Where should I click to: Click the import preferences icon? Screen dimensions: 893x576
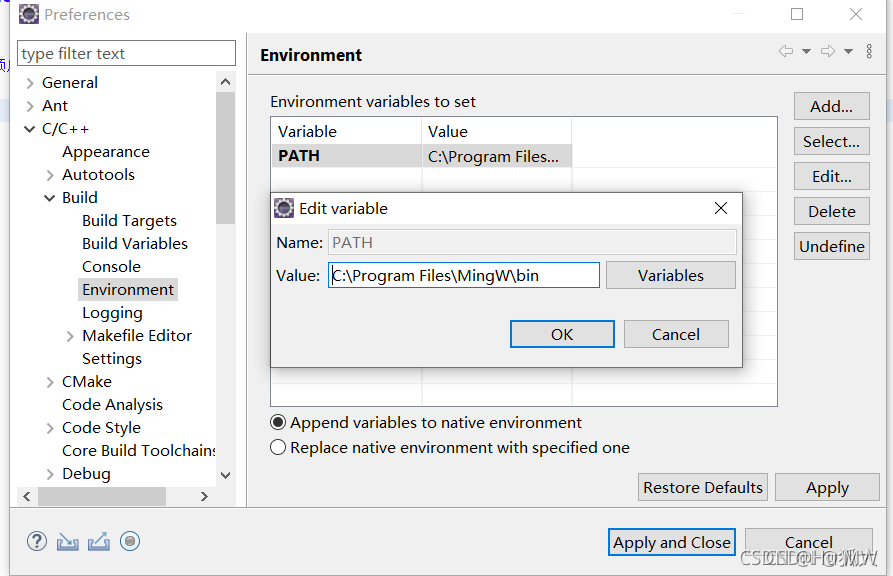[68, 541]
